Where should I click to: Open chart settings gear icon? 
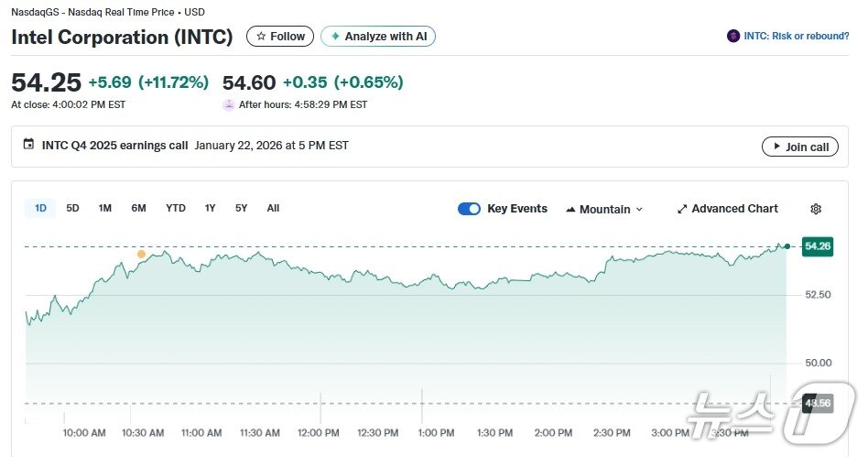[816, 209]
